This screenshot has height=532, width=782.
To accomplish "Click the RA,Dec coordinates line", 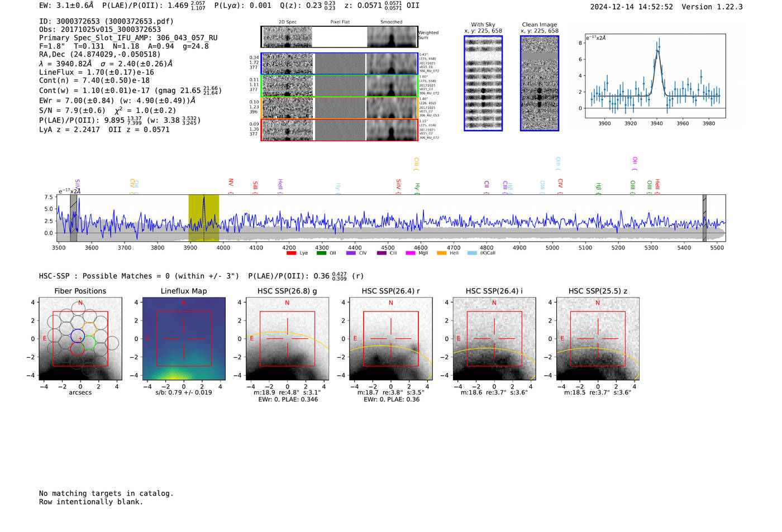I will [99, 54].
